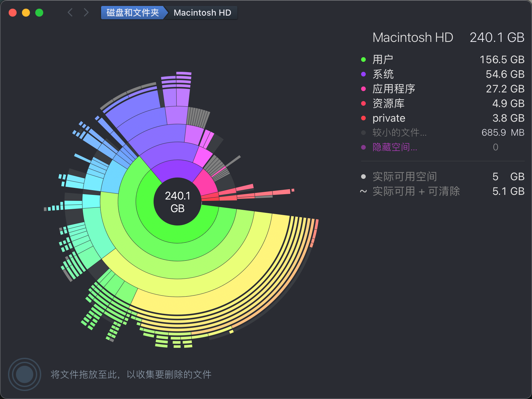Select the 资源库 list entry

tap(388, 103)
